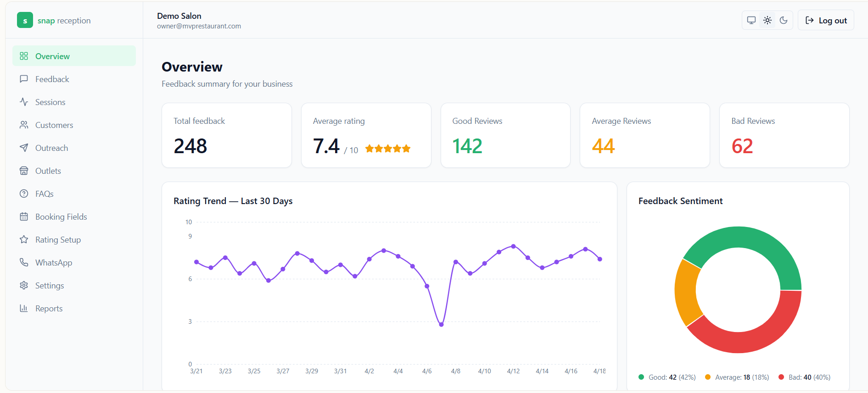Click the Sessions activity pulse icon

click(x=24, y=102)
